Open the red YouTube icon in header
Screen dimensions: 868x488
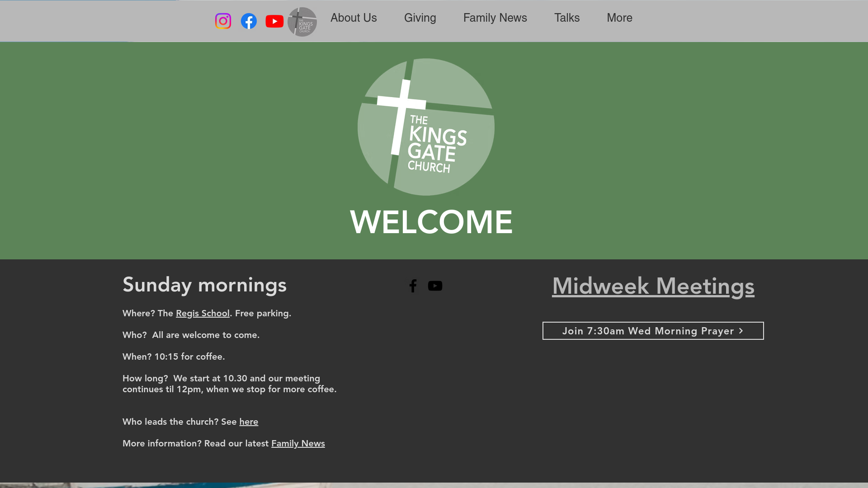click(x=274, y=21)
